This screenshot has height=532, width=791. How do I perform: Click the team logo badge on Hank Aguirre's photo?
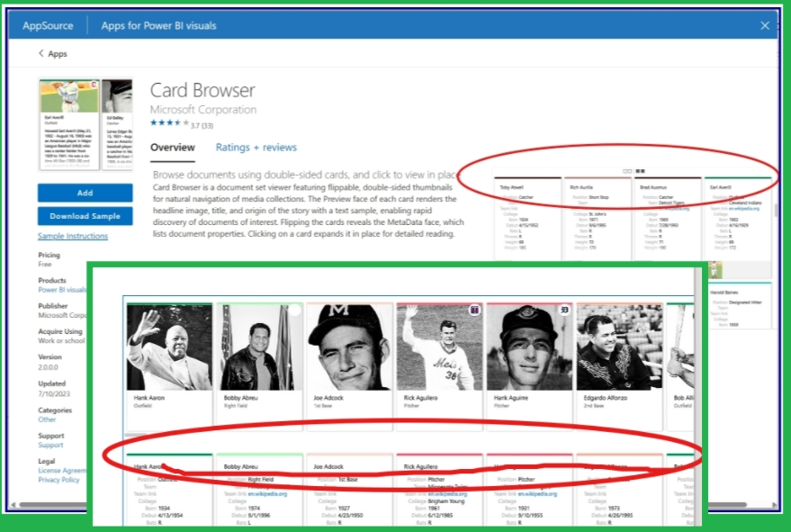click(x=564, y=310)
